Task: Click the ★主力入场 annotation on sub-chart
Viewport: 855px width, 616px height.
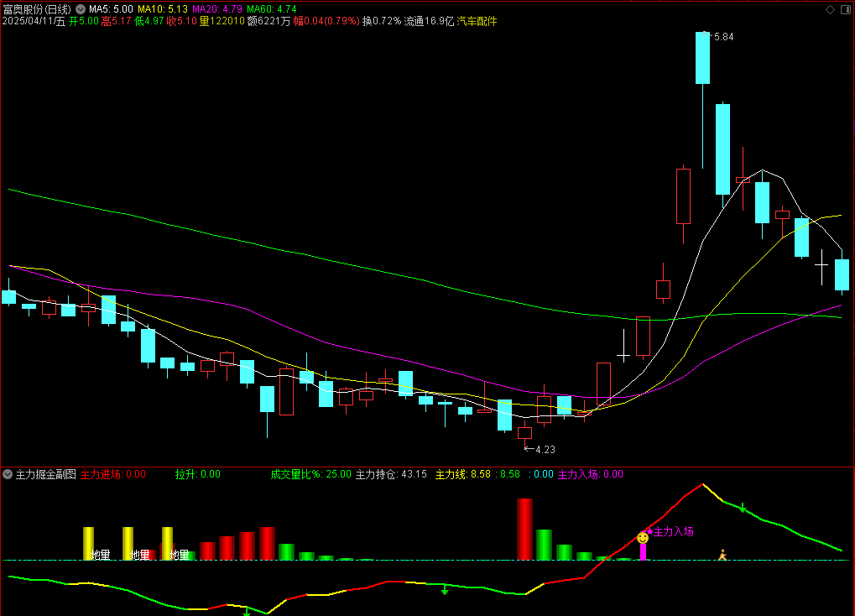Action: 670,531
